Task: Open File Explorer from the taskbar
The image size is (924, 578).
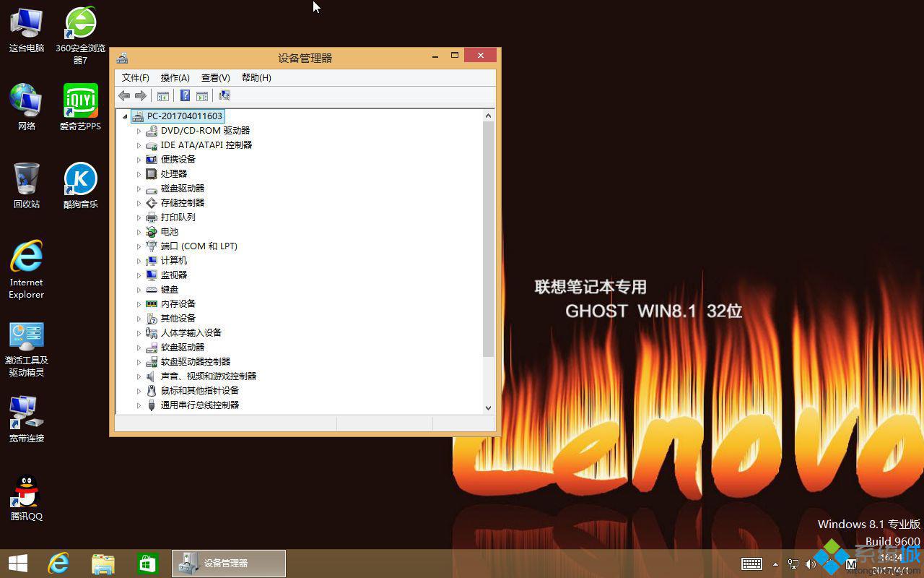Action: (103, 564)
